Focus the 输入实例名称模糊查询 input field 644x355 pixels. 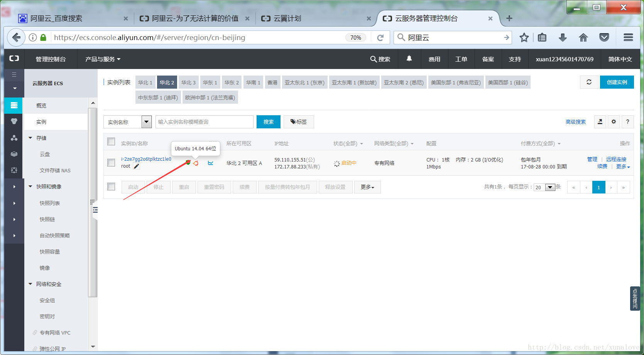coord(204,122)
